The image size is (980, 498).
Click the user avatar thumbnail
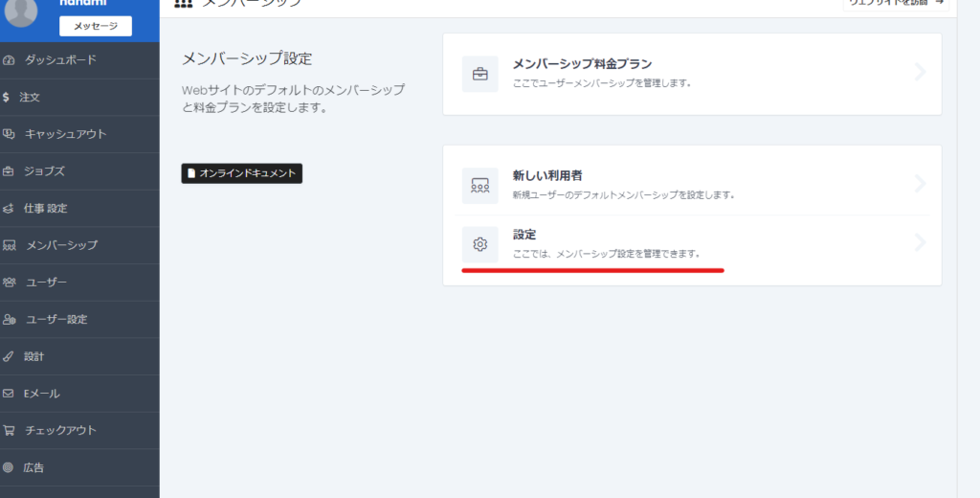pyautogui.click(x=21, y=11)
